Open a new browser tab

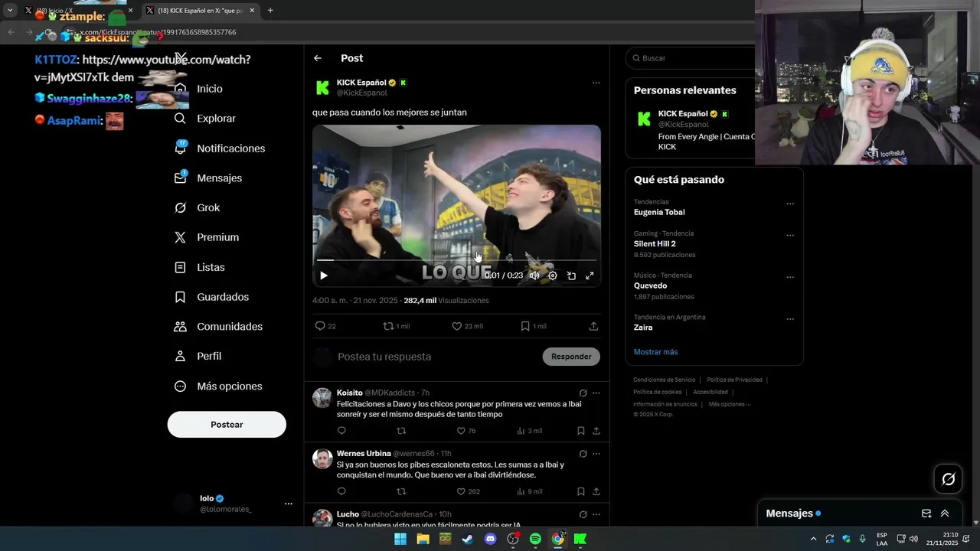coord(270,11)
